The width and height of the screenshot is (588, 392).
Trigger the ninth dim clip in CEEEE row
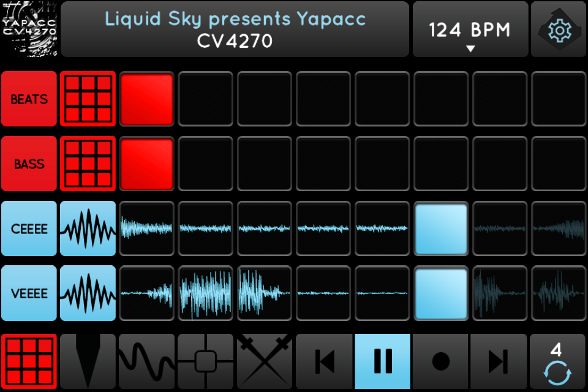click(500, 228)
